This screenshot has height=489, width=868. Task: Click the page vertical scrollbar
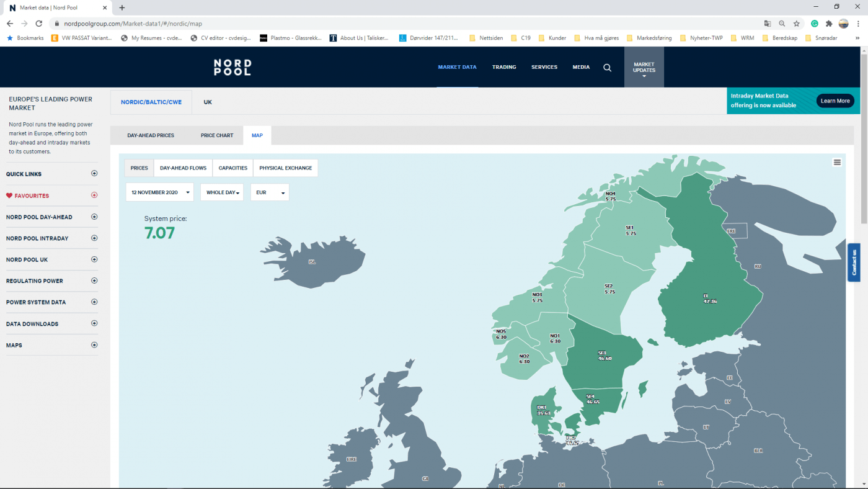click(864, 139)
